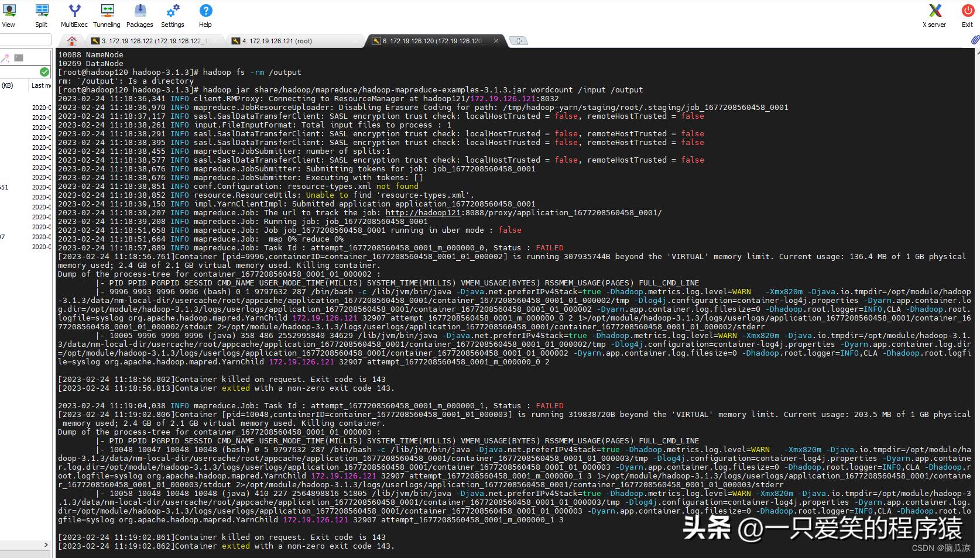This screenshot has height=558, width=980.
Task: Close the 6. 172.19.126.120 tab
Action: [x=496, y=41]
